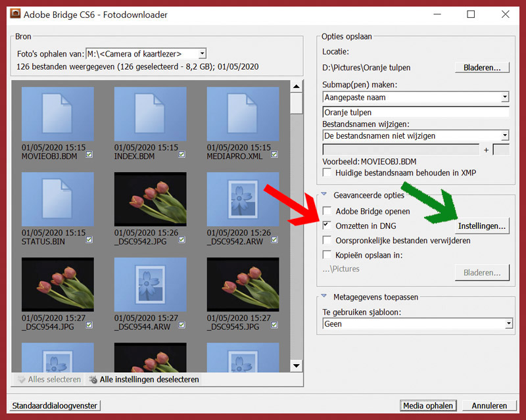The image size is (526, 420).
Task: Uncheck the _DSC9542.JPG file checkbox
Action: [181, 239]
